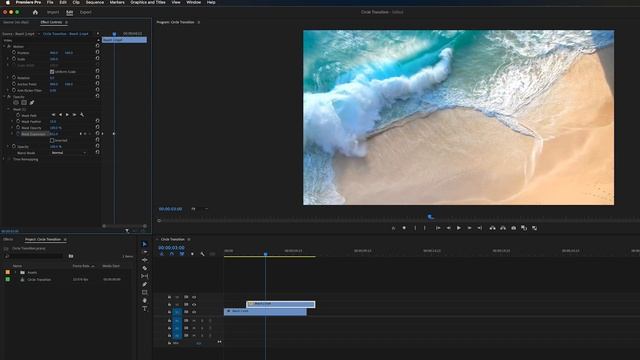Screen dimensions: 640x360
Task: Hide track V2 output with eye icon
Action: pyautogui.click(x=194, y=304)
